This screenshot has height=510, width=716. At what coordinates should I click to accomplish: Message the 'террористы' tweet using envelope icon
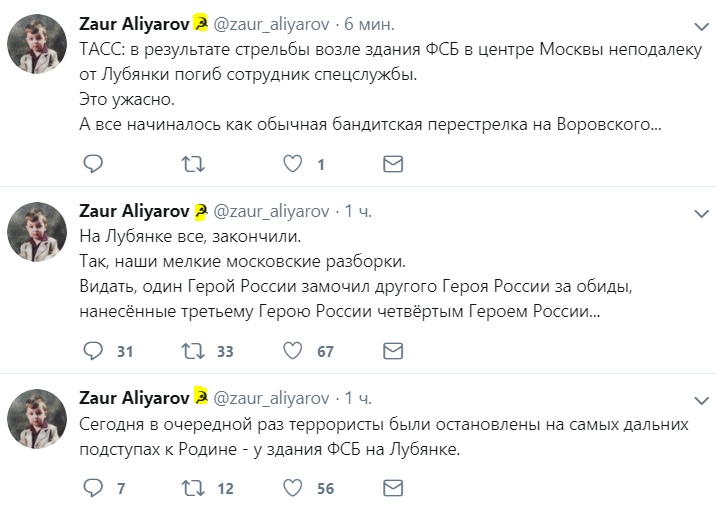point(394,488)
